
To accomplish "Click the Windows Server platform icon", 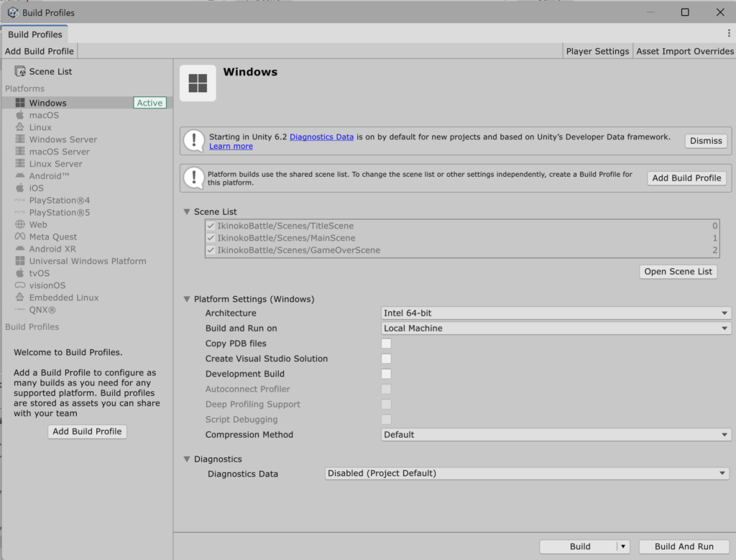I will click(x=19, y=139).
